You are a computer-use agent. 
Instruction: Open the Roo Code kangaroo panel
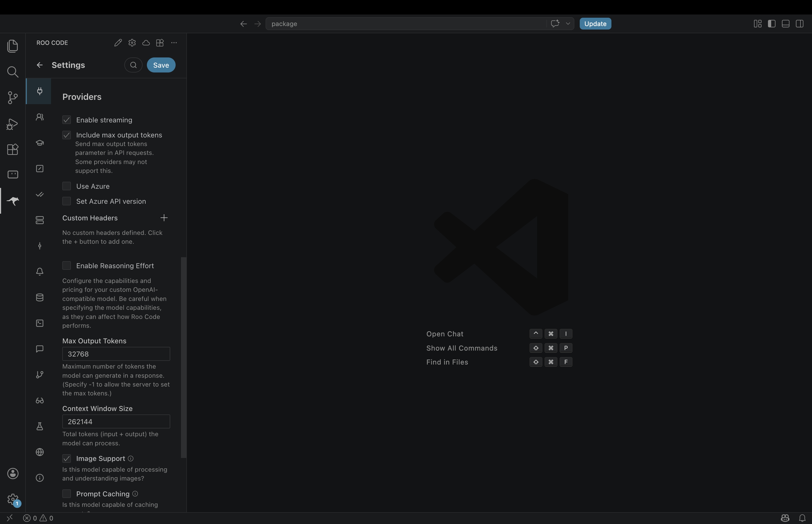(x=13, y=201)
